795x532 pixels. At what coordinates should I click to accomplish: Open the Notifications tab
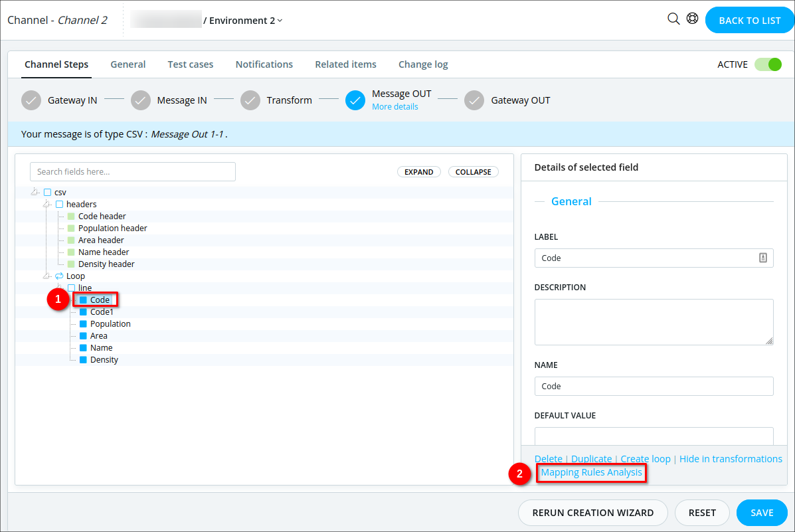pos(264,64)
